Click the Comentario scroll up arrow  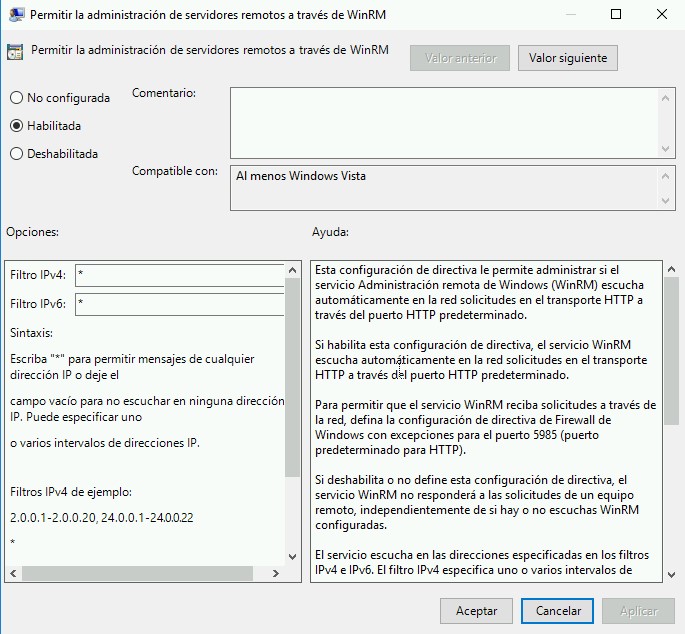tap(665, 98)
